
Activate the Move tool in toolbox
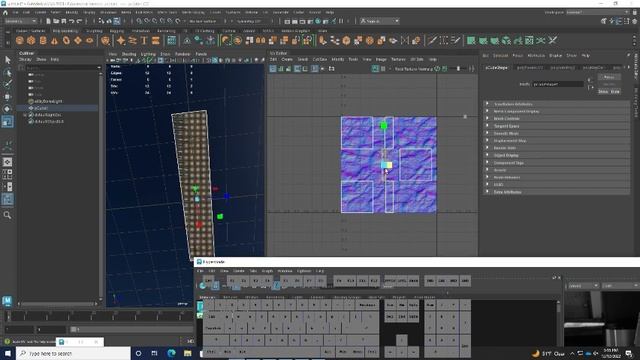click(x=7, y=97)
